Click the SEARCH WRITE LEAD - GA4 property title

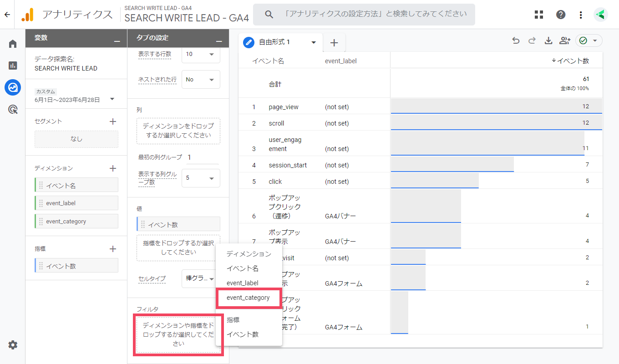click(x=187, y=18)
